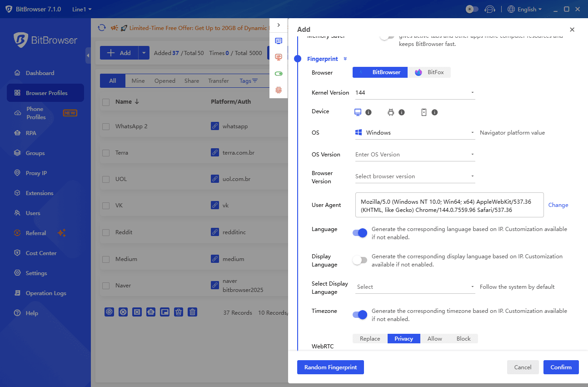Click the trash delete icon in the bottom toolbar
The width and height of the screenshot is (588, 387).
(192, 312)
